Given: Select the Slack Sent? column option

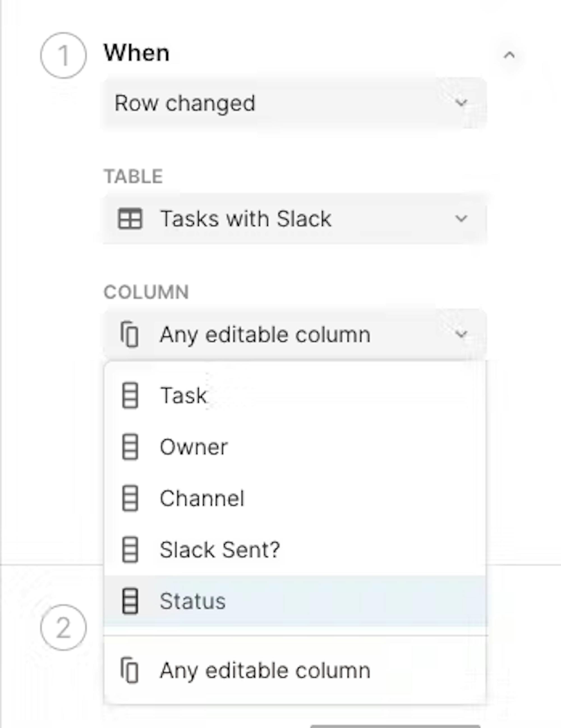Looking at the screenshot, I should [295, 550].
